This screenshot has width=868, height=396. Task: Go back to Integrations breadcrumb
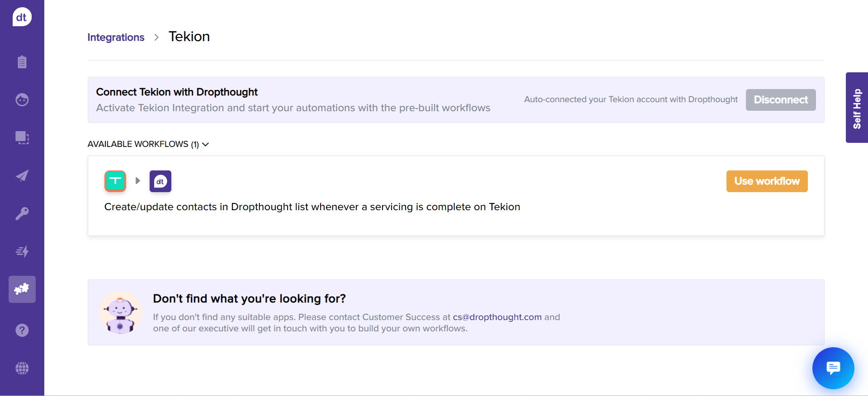(x=116, y=38)
